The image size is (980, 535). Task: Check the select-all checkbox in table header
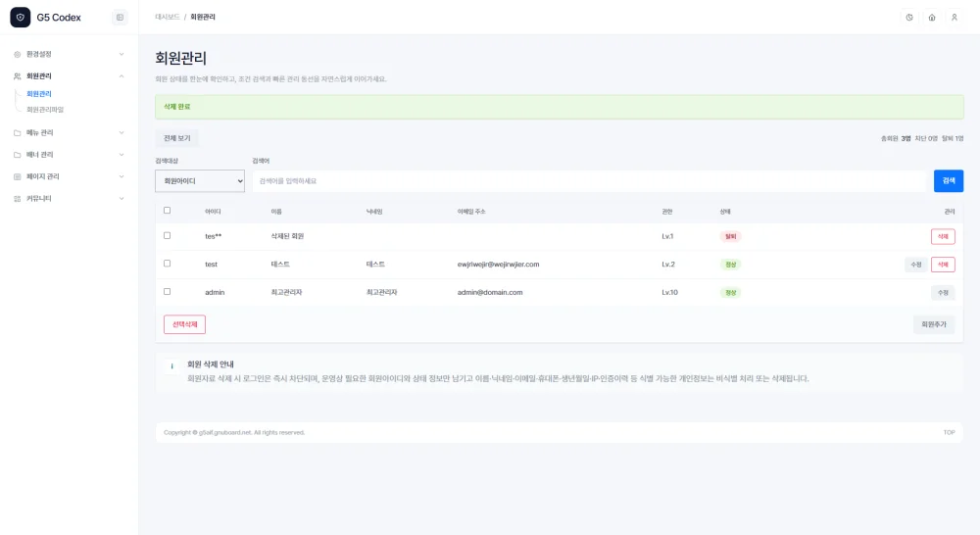click(x=167, y=211)
